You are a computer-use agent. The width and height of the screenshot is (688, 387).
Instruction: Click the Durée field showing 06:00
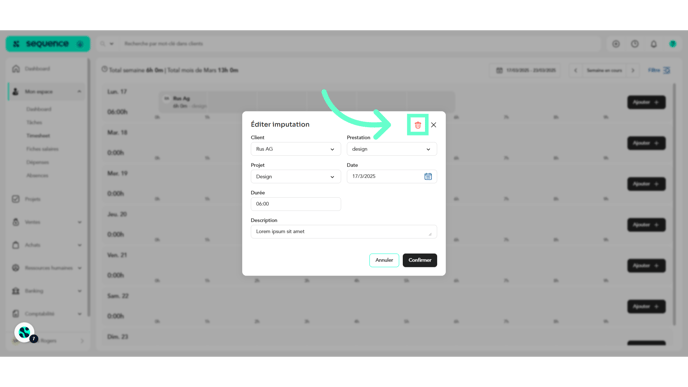click(295, 204)
